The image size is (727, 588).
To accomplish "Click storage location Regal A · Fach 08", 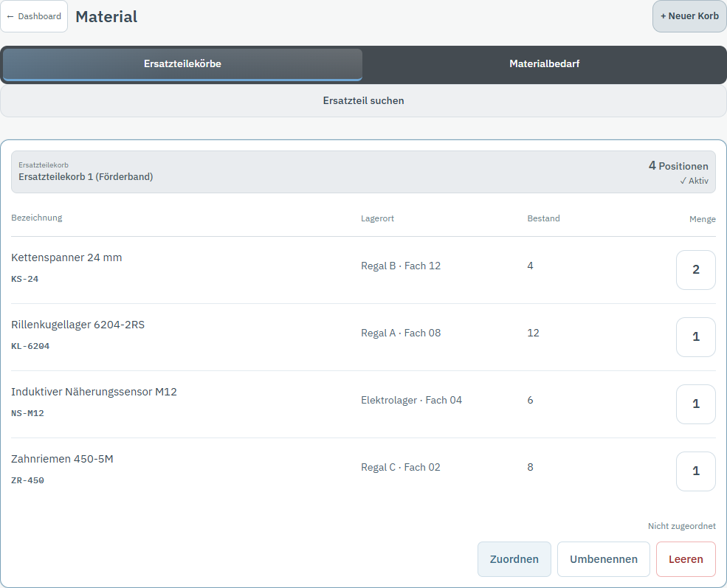I will coord(401,333).
